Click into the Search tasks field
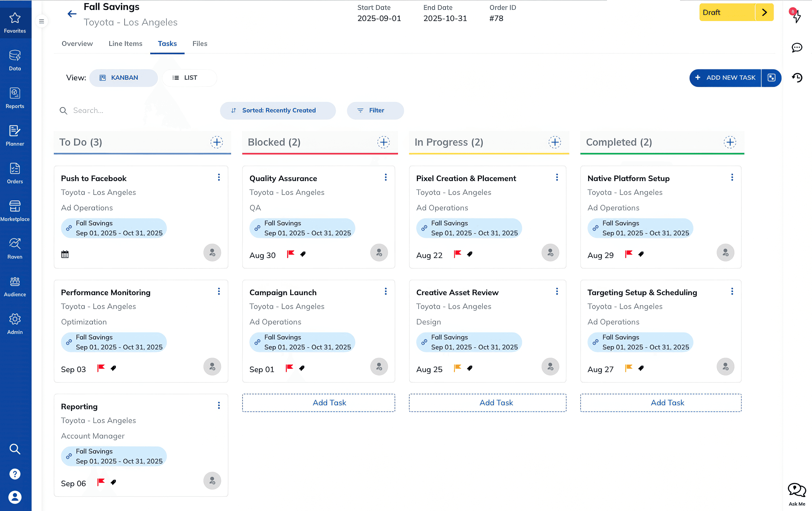Screen dimensions: 812x511 [x=135, y=111]
